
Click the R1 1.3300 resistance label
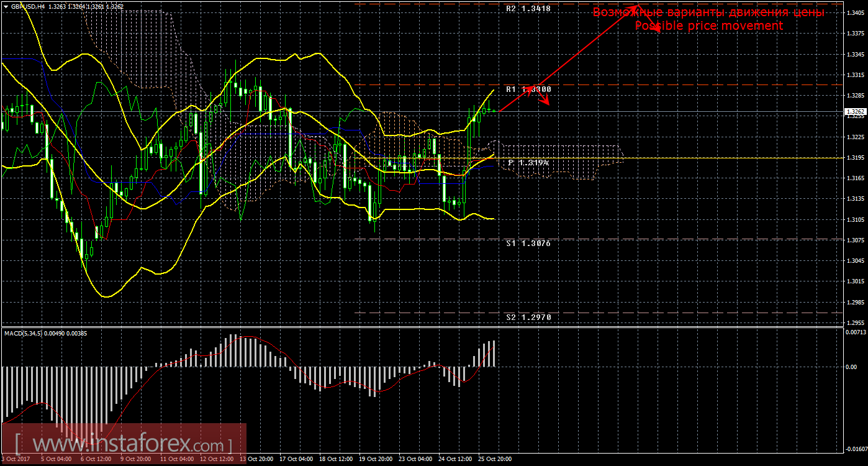click(x=528, y=89)
